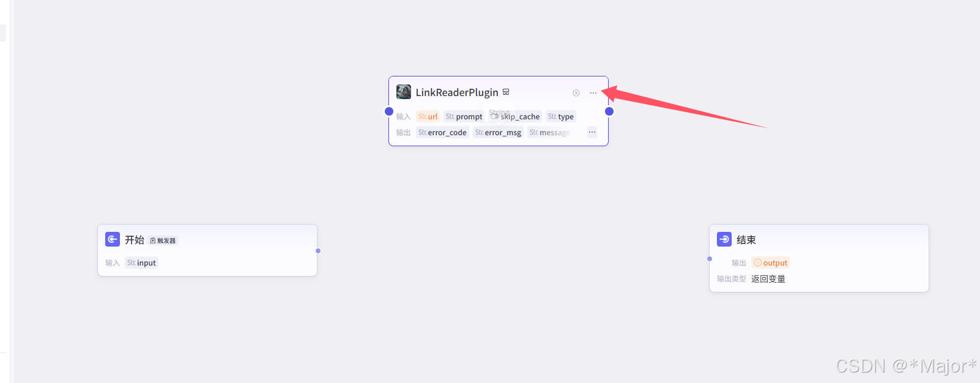Screen dimensions: 980x383
Task: Expand hidden output parameters with ellipsis chip
Action: tap(592, 132)
